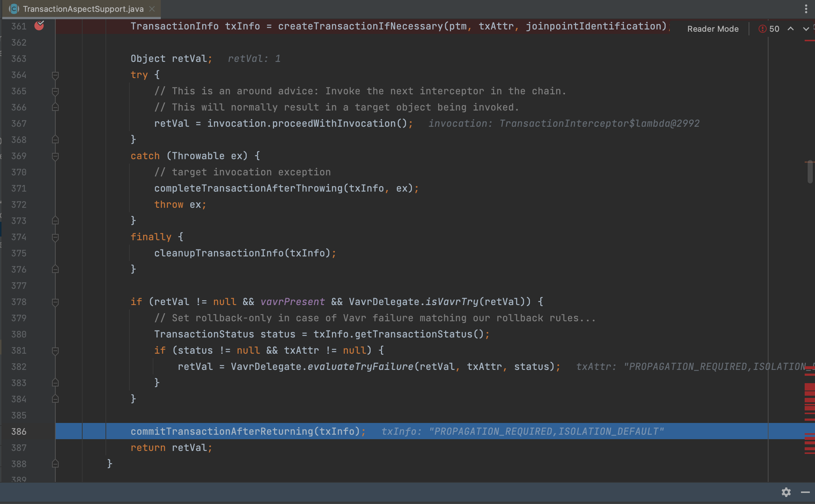The image size is (815, 504).
Task: Click the gutter at line 386 to add breakpoint
Action: pos(39,431)
